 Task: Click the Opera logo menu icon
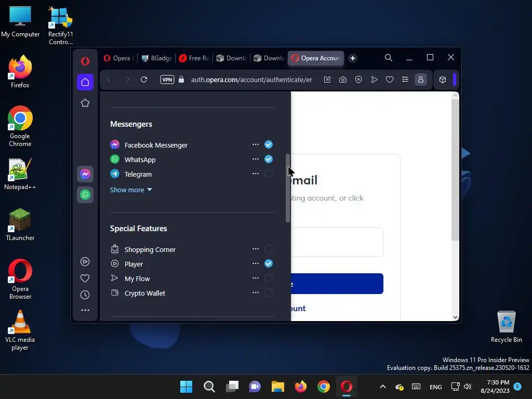pyautogui.click(x=85, y=61)
